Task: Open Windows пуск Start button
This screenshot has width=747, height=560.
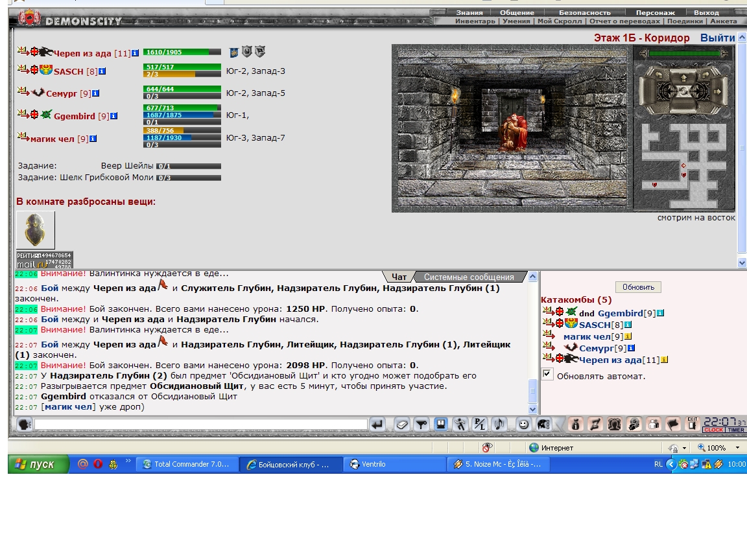Action: coord(38,464)
